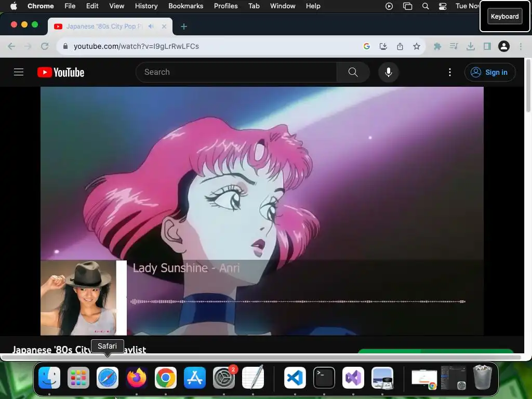This screenshot has width=532, height=399.
Task: Open Chrome profile avatar
Action: (x=504, y=46)
